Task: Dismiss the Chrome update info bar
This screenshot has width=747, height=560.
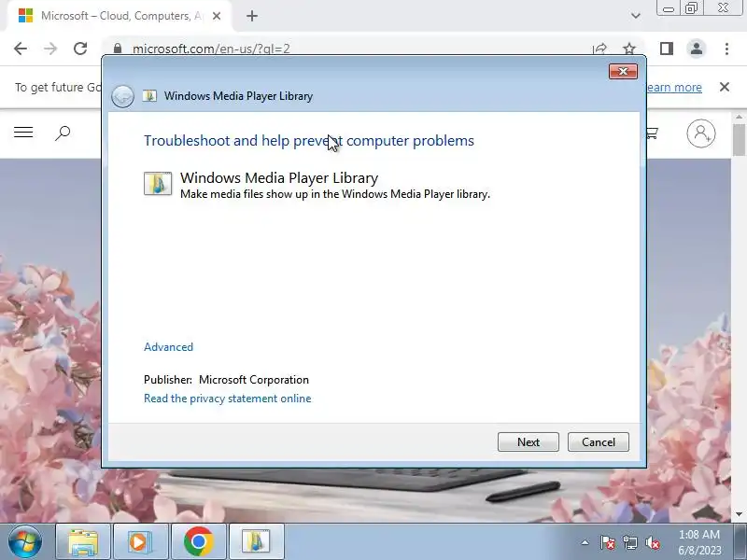Action: [725, 87]
